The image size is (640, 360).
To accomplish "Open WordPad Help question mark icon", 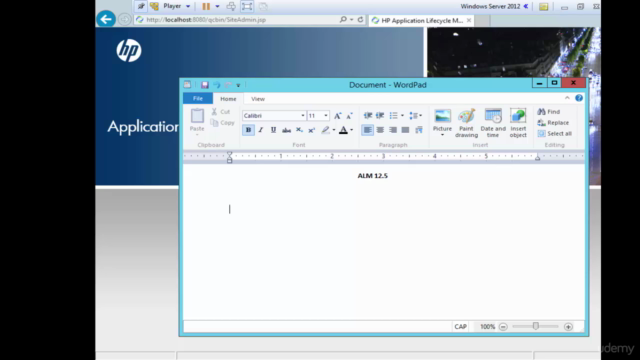I will [579, 98].
